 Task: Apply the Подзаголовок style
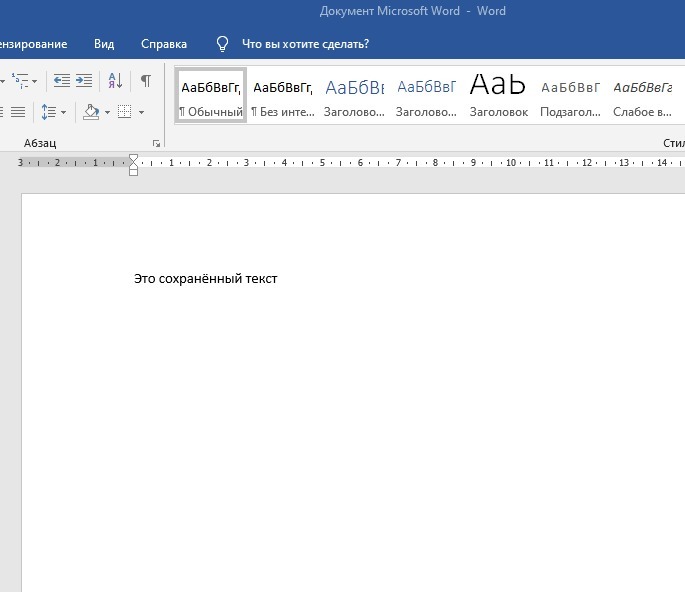pos(570,96)
